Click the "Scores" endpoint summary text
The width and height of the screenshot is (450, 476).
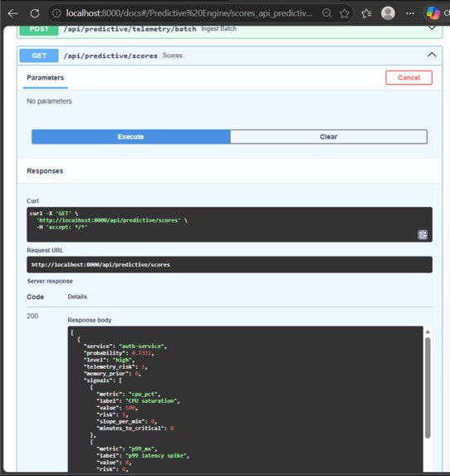(173, 56)
